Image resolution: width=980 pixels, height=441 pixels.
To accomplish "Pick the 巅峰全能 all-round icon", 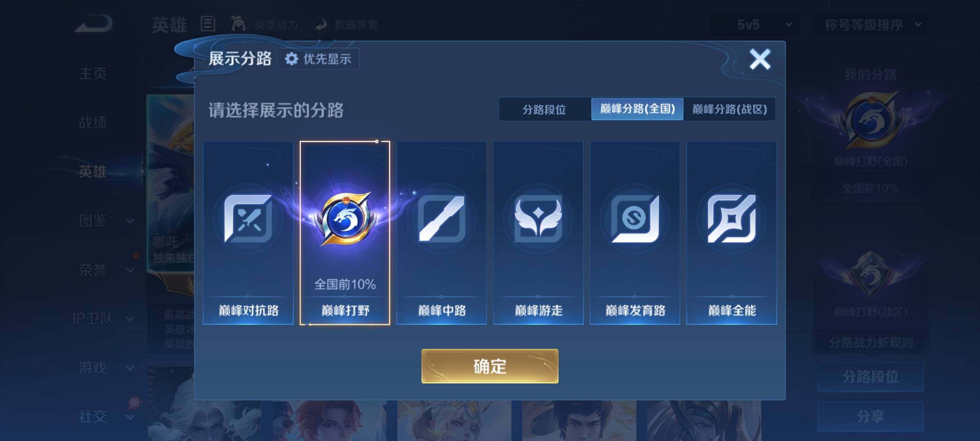I will coord(732,219).
